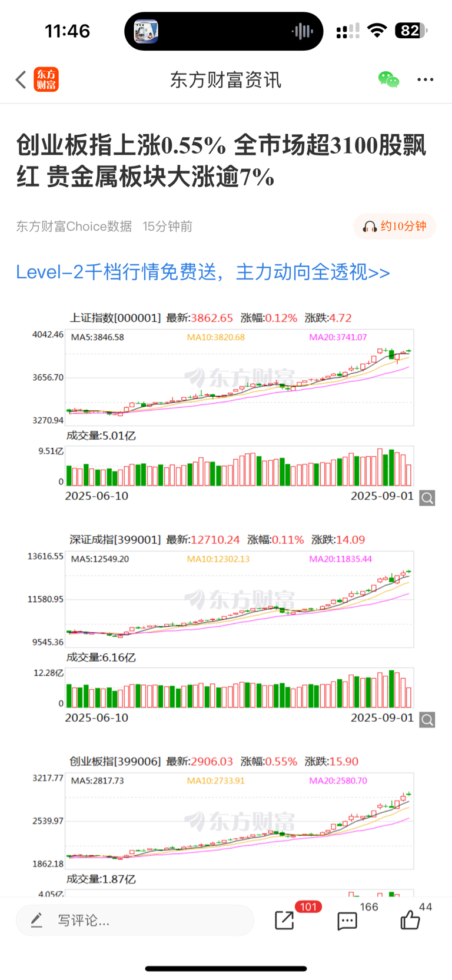The width and height of the screenshot is (452, 980).
Task: Like the article with the thumbs-up icon
Action: coord(410,919)
